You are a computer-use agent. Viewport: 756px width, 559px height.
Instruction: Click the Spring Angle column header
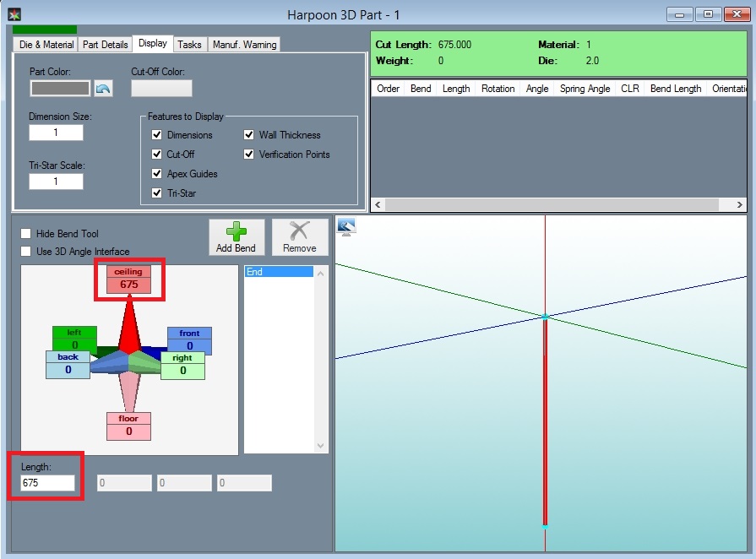(x=585, y=89)
